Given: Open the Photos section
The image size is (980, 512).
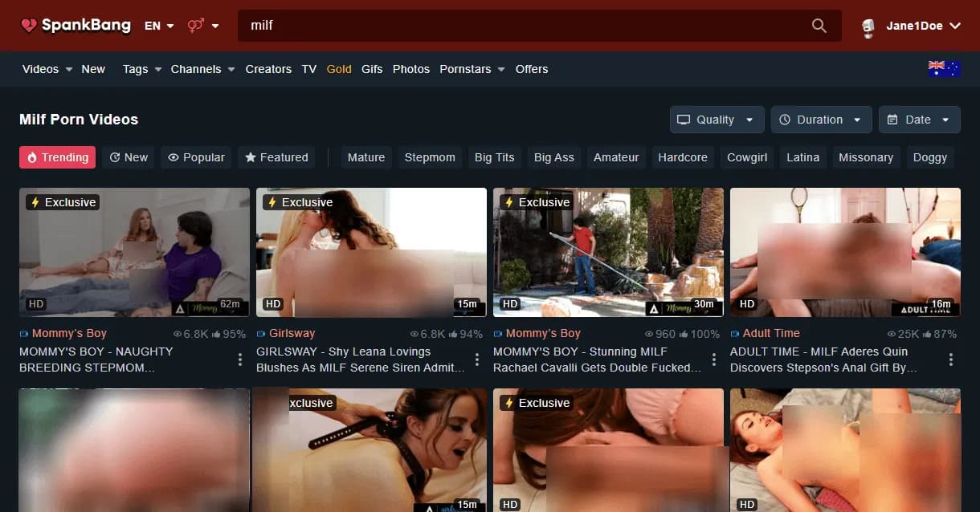Looking at the screenshot, I should (411, 69).
